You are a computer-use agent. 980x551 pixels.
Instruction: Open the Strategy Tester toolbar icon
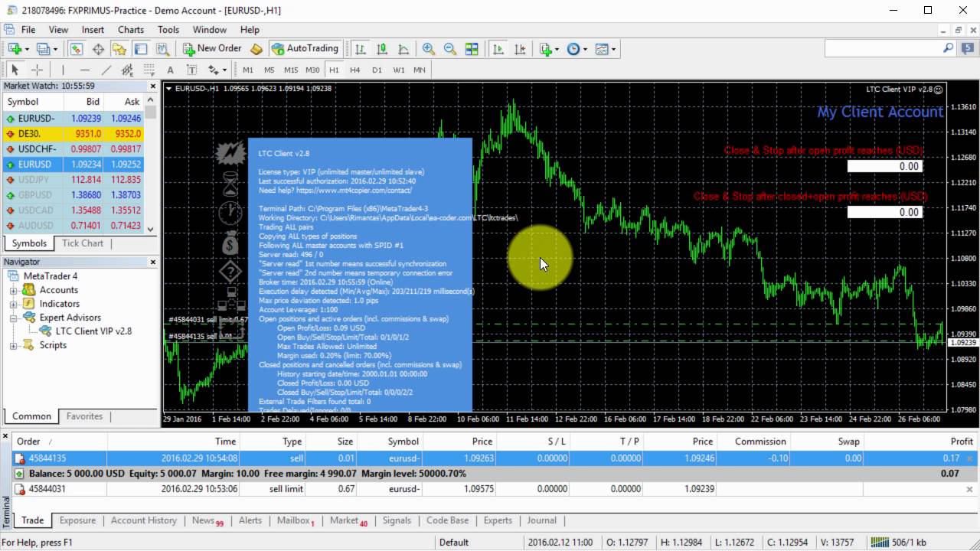(162, 48)
